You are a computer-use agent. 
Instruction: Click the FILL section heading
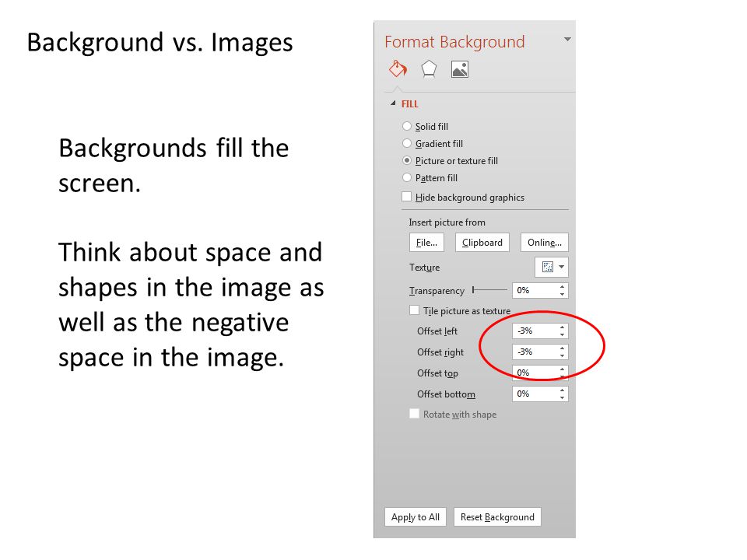click(410, 103)
